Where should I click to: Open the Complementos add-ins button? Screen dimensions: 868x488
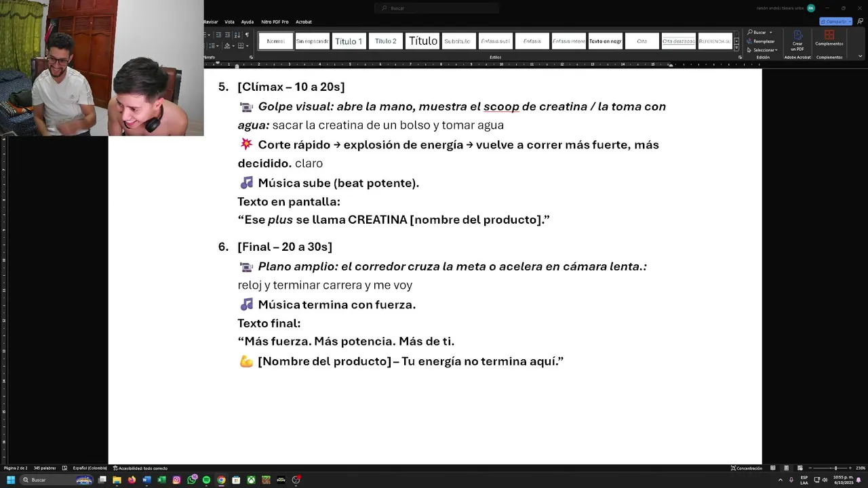[x=829, y=39]
